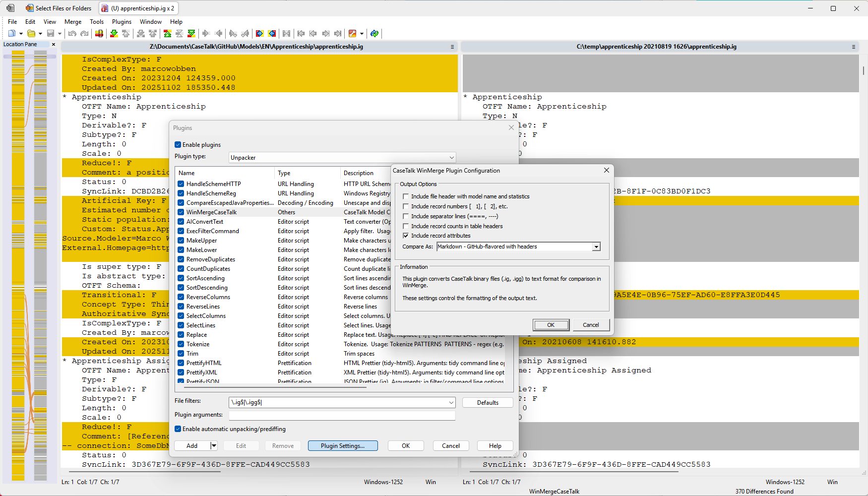The height and width of the screenshot is (496, 868).
Task: Click the Open folder toolbar icon
Action: (31, 34)
